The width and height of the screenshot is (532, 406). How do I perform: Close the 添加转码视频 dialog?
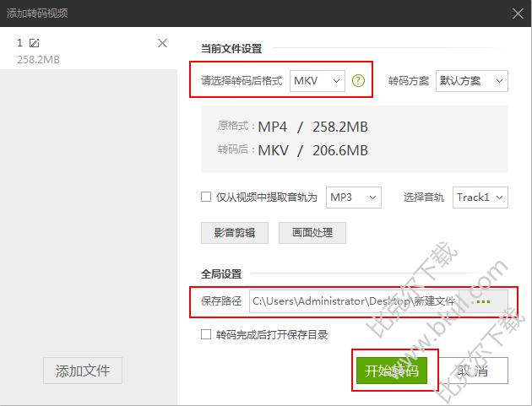point(518,14)
